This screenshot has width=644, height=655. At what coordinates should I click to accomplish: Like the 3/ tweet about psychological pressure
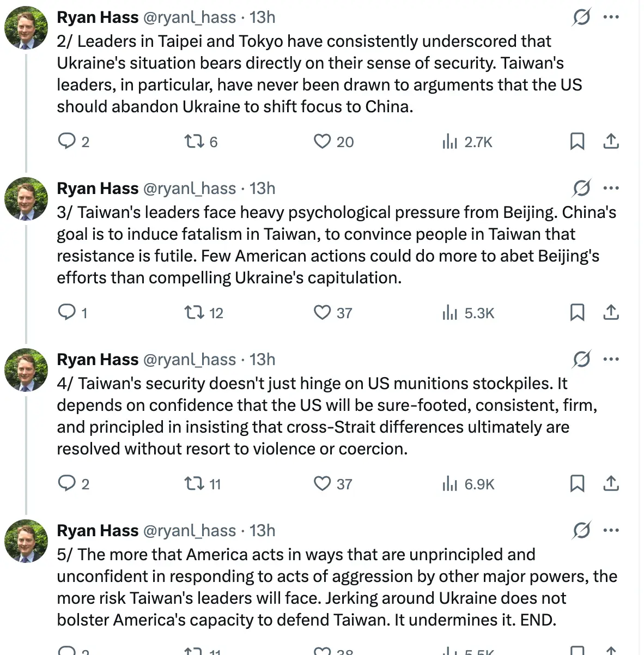click(x=323, y=313)
